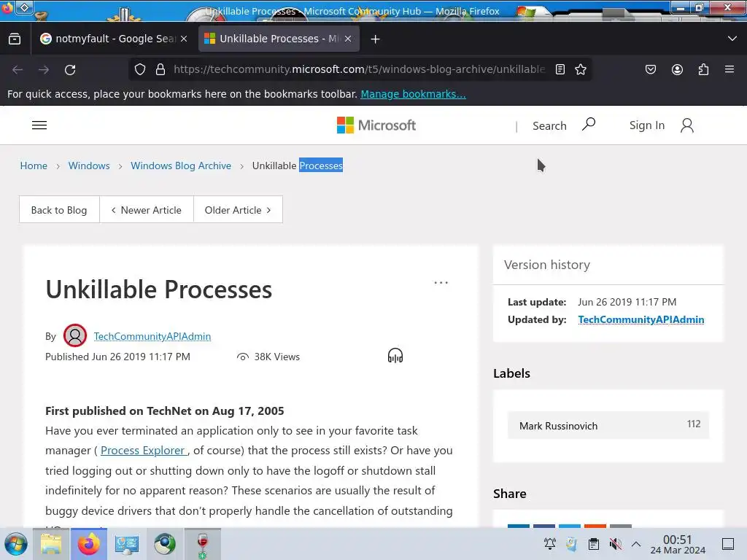Open TechCommunityAPIAdmin author link
Screen dimensions: 747x560
coord(152,336)
